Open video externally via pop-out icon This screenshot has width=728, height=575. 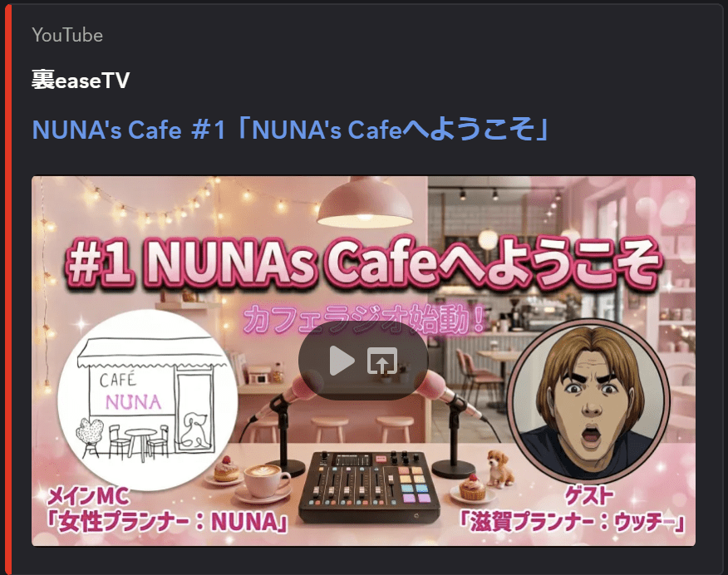coord(382,361)
